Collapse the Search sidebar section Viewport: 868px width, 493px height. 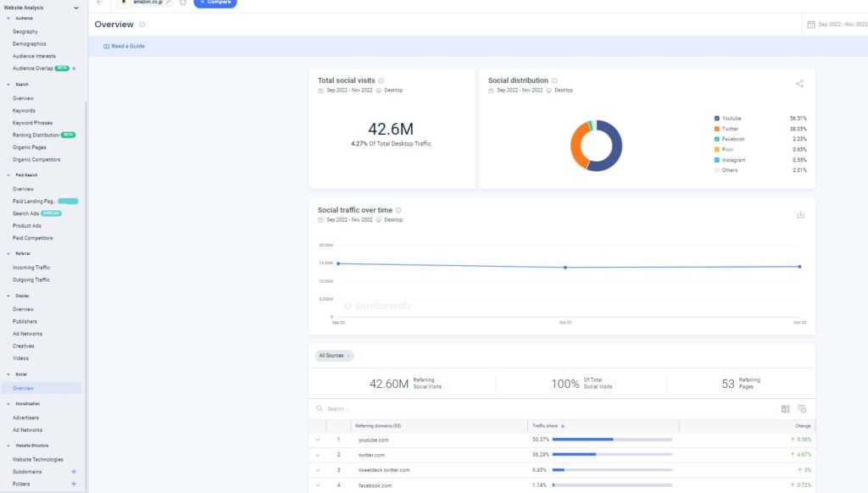[x=8, y=85]
